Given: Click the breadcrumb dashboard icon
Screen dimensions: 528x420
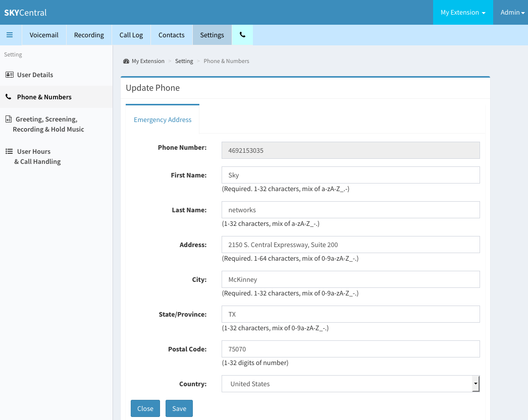Looking at the screenshot, I should coord(126,61).
